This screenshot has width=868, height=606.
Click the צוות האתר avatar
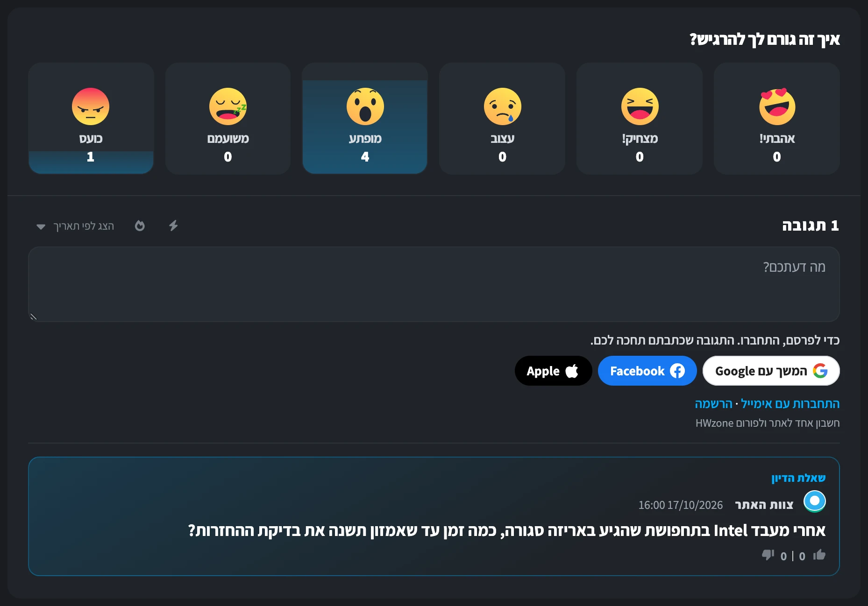(815, 501)
